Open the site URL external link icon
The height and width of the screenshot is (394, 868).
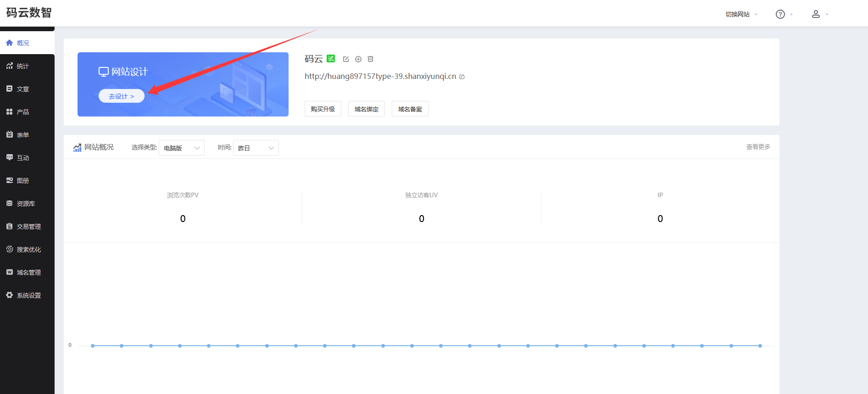[462, 77]
